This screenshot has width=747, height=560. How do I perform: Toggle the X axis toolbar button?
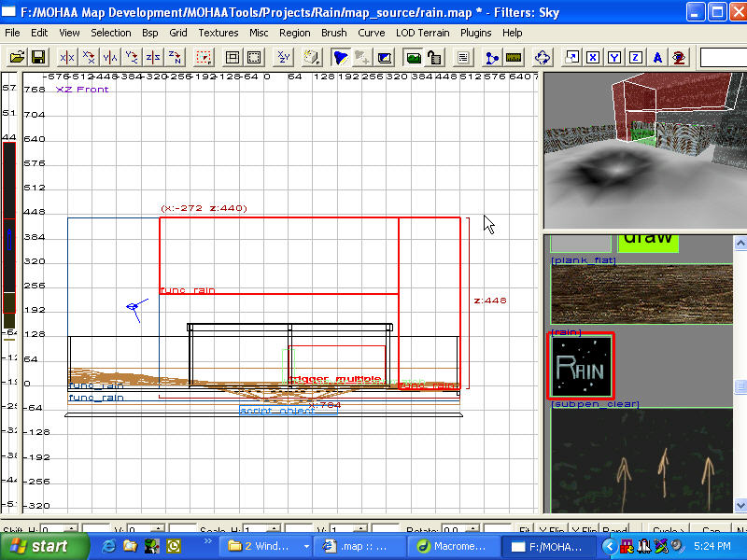pyautogui.click(x=592, y=57)
